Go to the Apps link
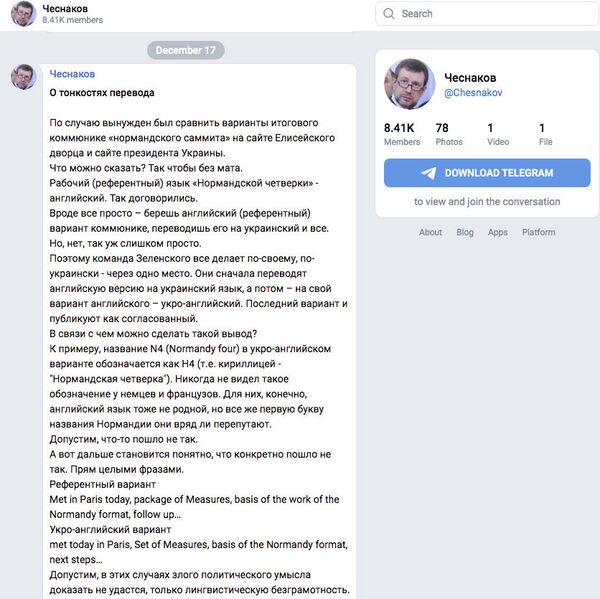Image resolution: width=600 pixels, height=599 pixels. 498,232
